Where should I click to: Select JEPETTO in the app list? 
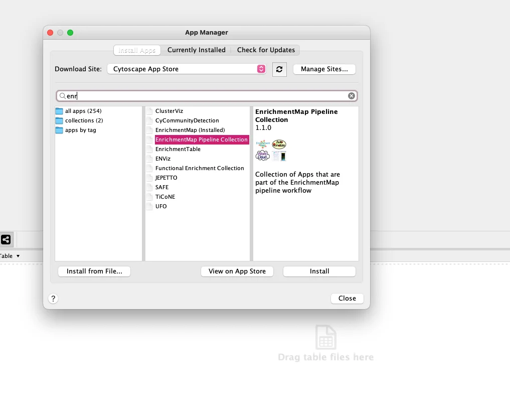tap(166, 178)
